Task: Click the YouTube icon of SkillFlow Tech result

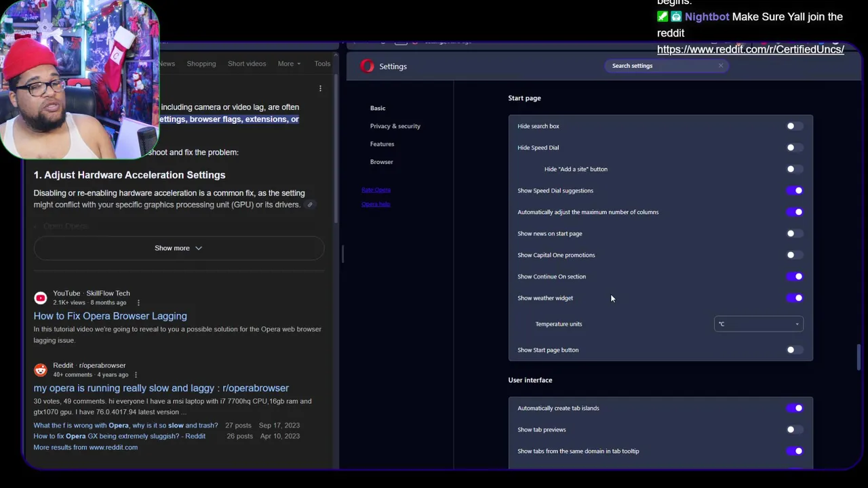Action: pyautogui.click(x=41, y=298)
